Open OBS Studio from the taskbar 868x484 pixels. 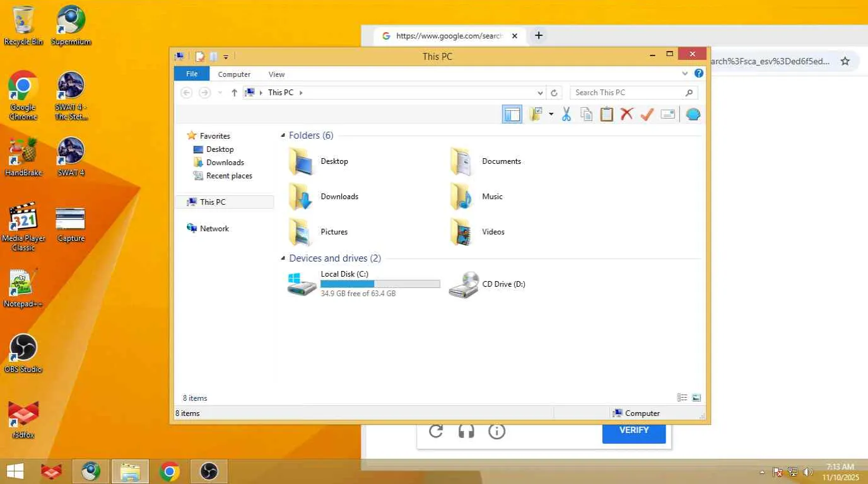[x=209, y=471]
